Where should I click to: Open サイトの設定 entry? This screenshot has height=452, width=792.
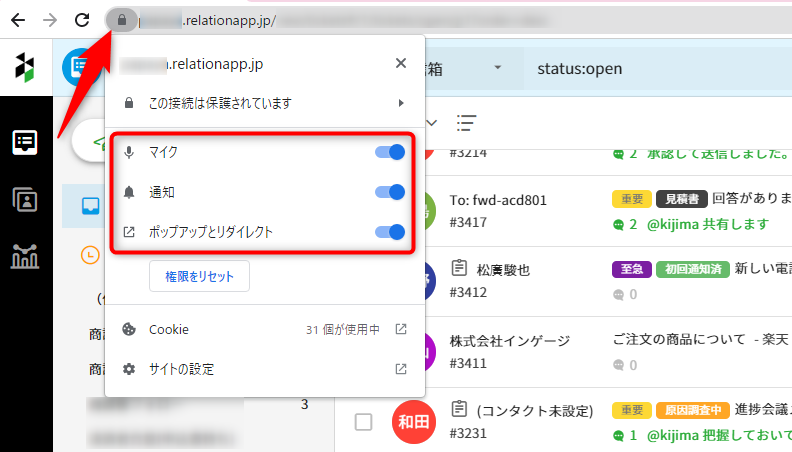coord(265,369)
